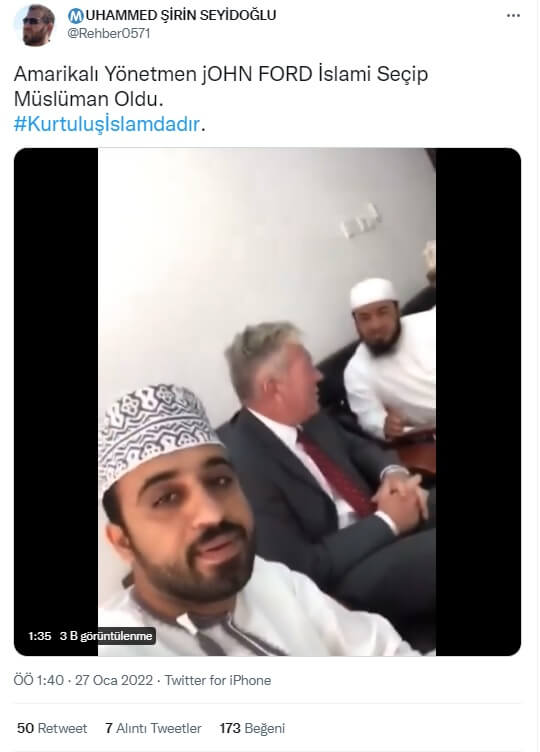View the 173 Beğeni likes list
Screen dimensions: 540x752
[252, 728]
